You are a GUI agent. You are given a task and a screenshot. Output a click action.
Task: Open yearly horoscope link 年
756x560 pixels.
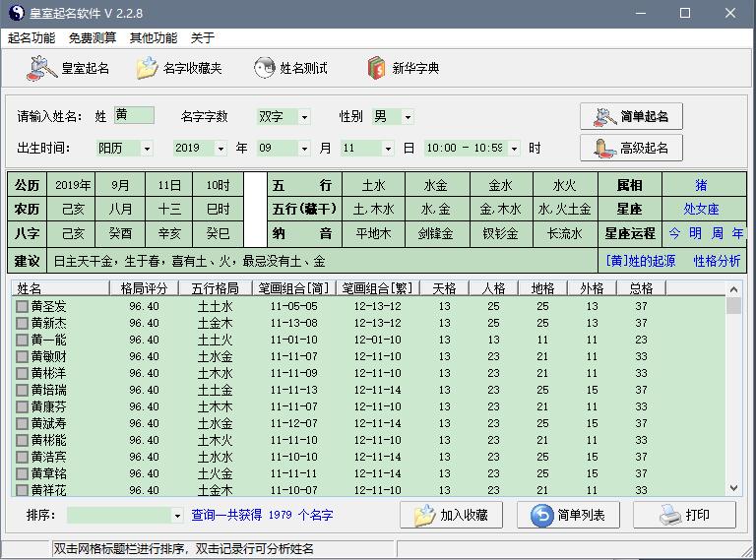[x=737, y=233]
